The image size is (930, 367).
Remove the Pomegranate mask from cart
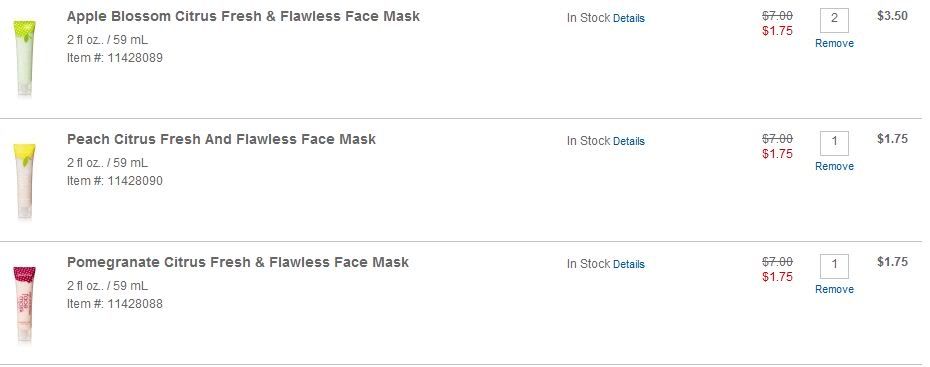pyautogui.click(x=834, y=289)
